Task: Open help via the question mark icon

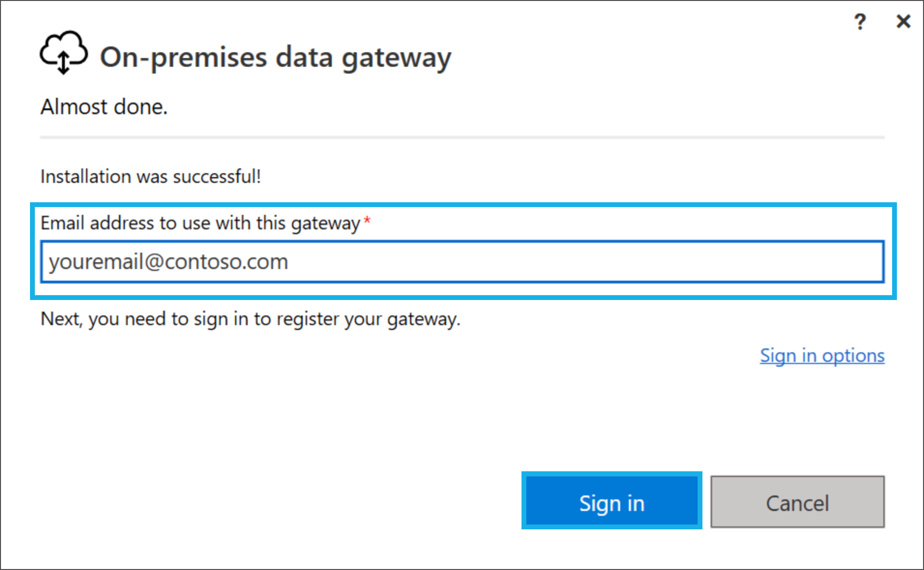Action: 860,22
